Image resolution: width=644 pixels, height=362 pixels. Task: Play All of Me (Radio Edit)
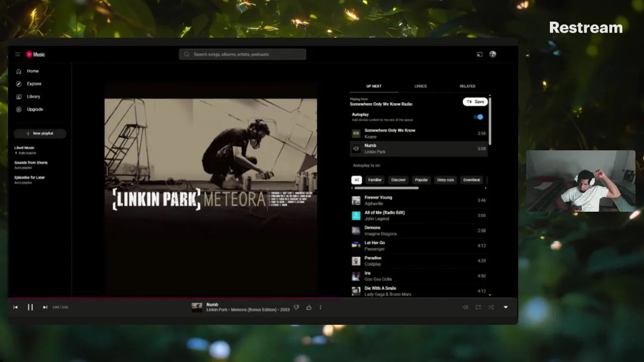pyautogui.click(x=419, y=216)
